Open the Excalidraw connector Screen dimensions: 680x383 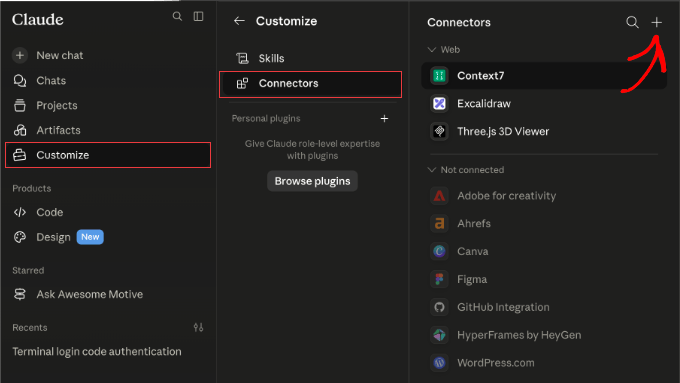click(544, 104)
